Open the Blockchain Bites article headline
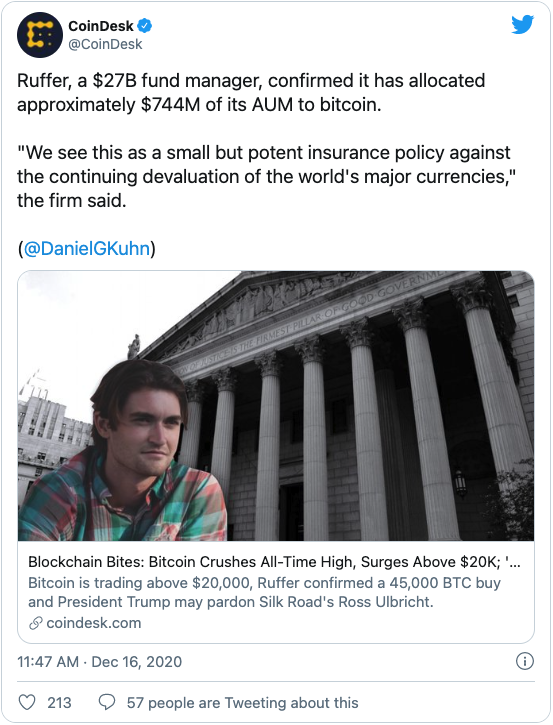The image size is (553, 725). tap(274, 562)
